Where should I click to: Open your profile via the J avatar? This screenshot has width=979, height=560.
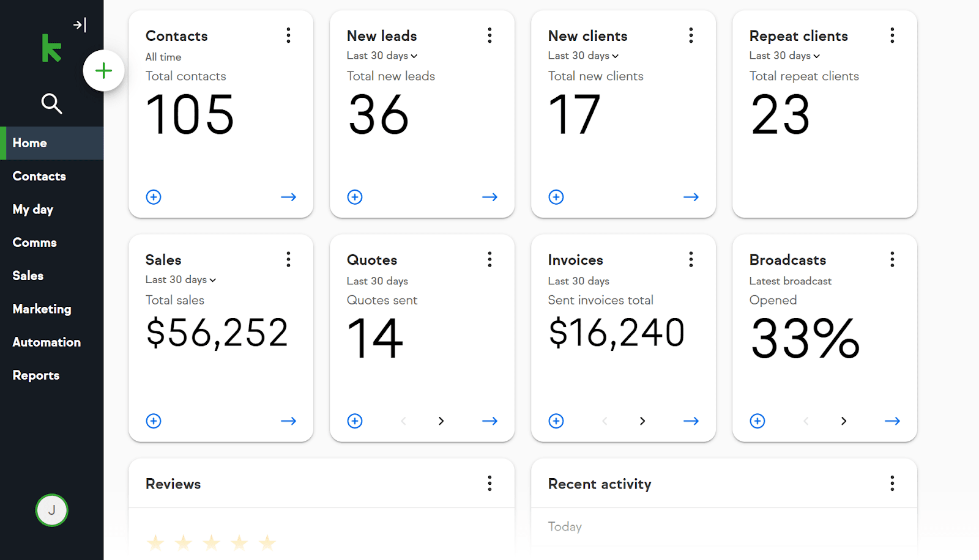click(51, 510)
